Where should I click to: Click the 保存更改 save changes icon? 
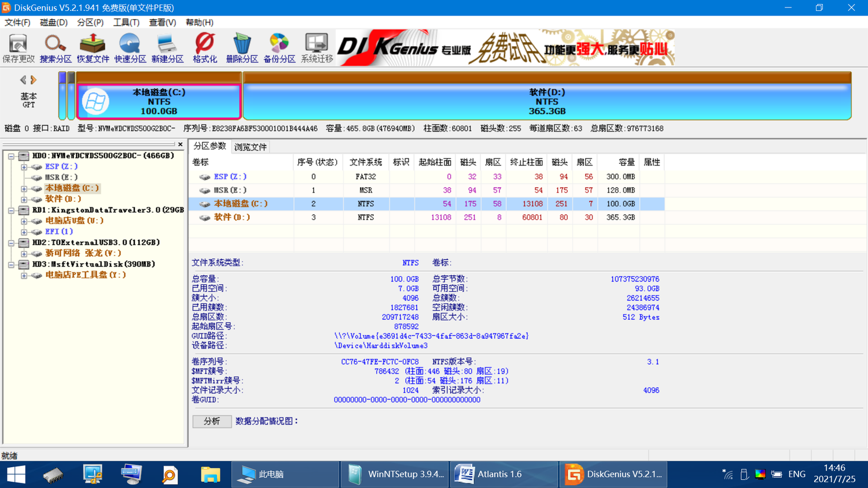(19, 48)
